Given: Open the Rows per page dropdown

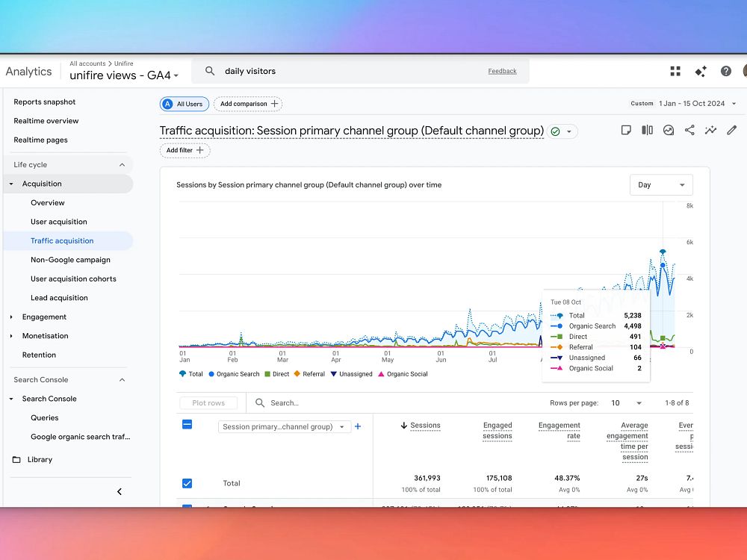Looking at the screenshot, I should tap(627, 403).
